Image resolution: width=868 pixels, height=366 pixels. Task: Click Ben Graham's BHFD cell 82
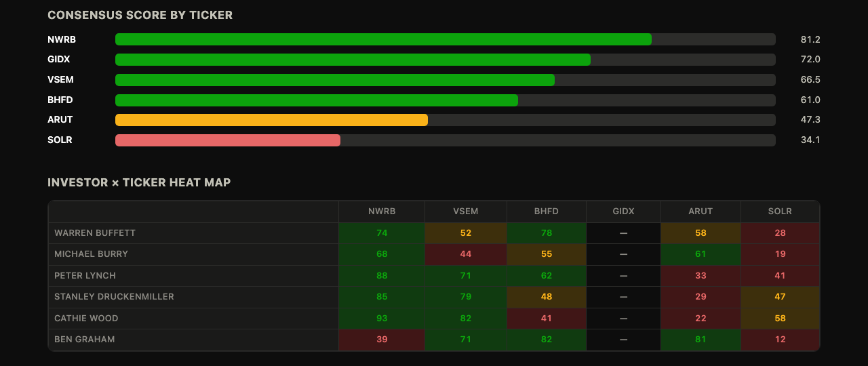[547, 340]
